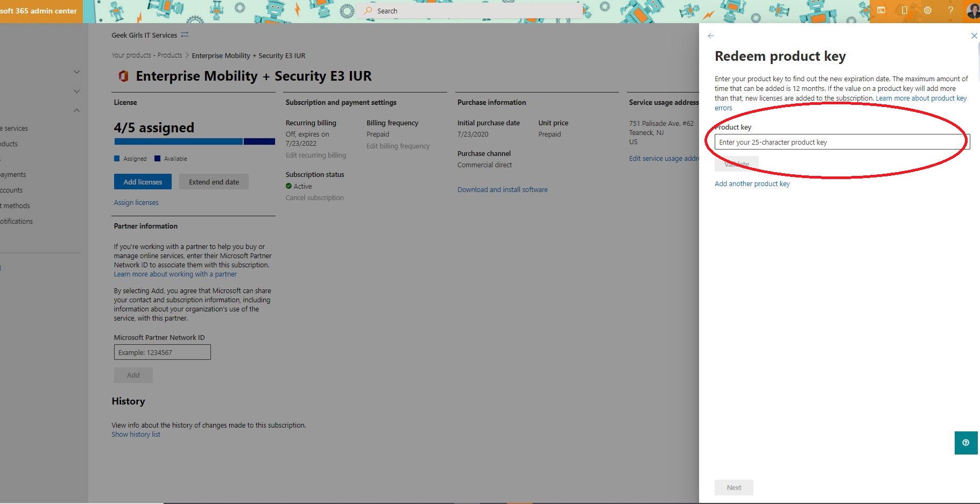The width and height of the screenshot is (980, 504).
Task: Expand the first collapsed sidebar section chevron
Action: 76,72
